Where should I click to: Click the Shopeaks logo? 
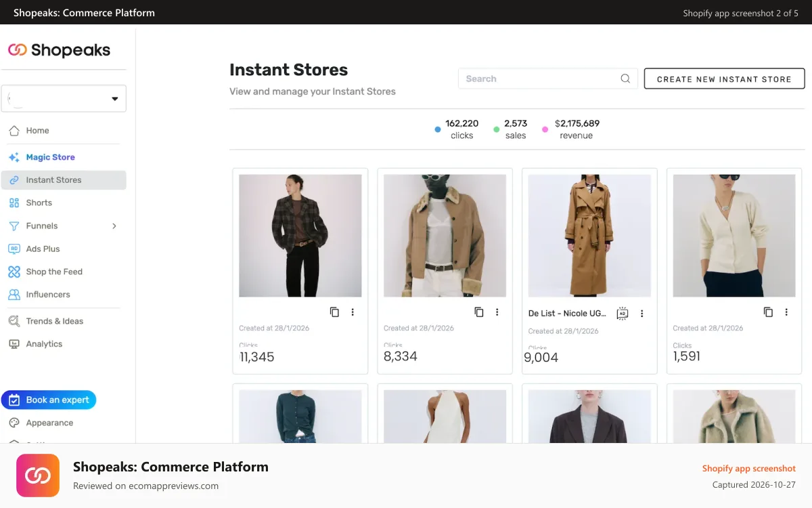[x=59, y=50]
